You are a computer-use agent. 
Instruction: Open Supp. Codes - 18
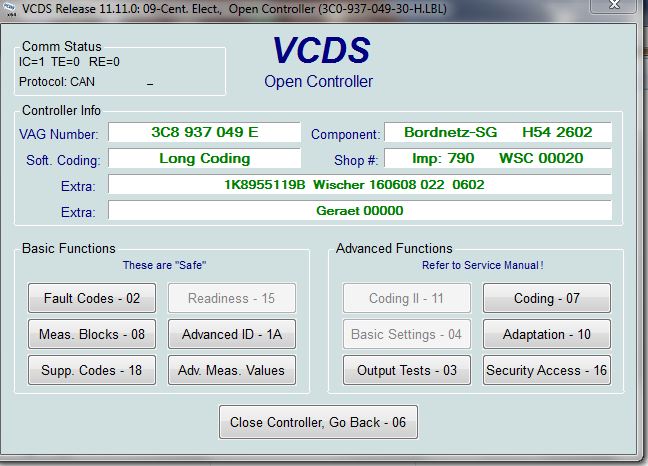pyautogui.click(x=92, y=370)
